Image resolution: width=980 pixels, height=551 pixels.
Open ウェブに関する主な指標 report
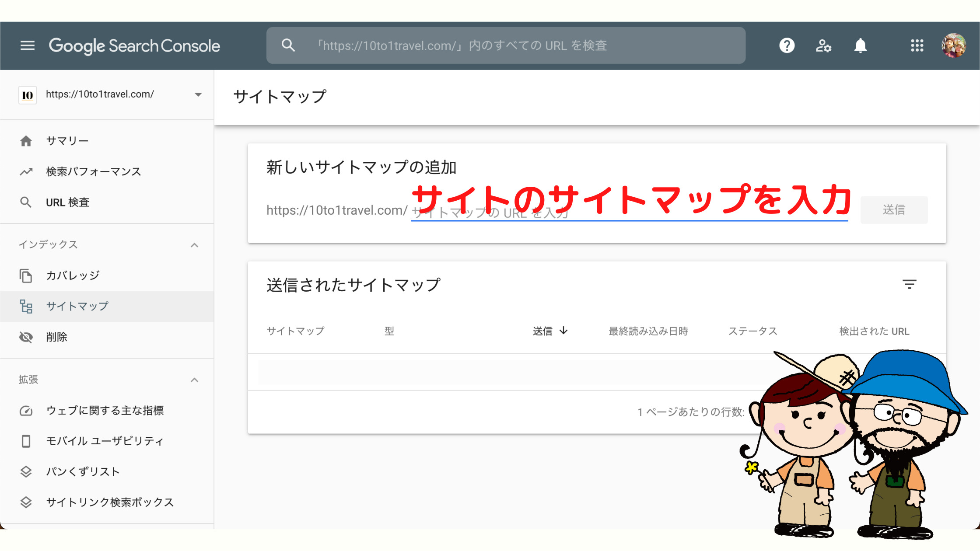point(107,411)
